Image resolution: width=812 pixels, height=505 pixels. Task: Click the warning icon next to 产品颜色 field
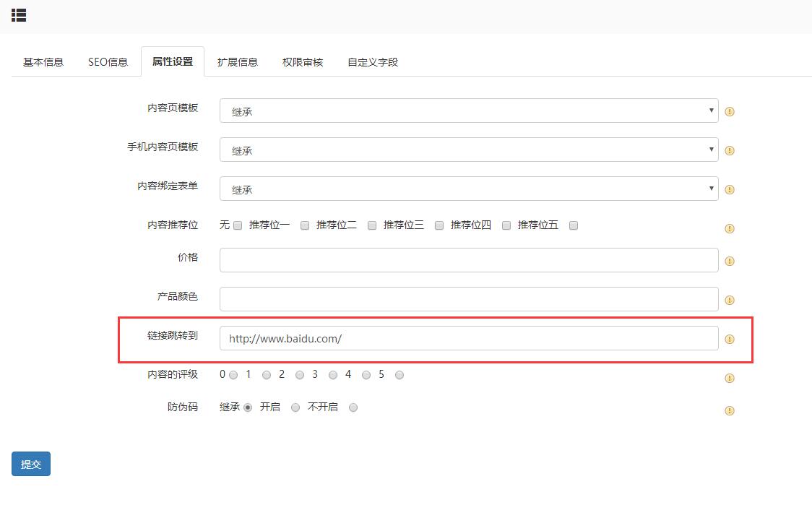(x=729, y=299)
